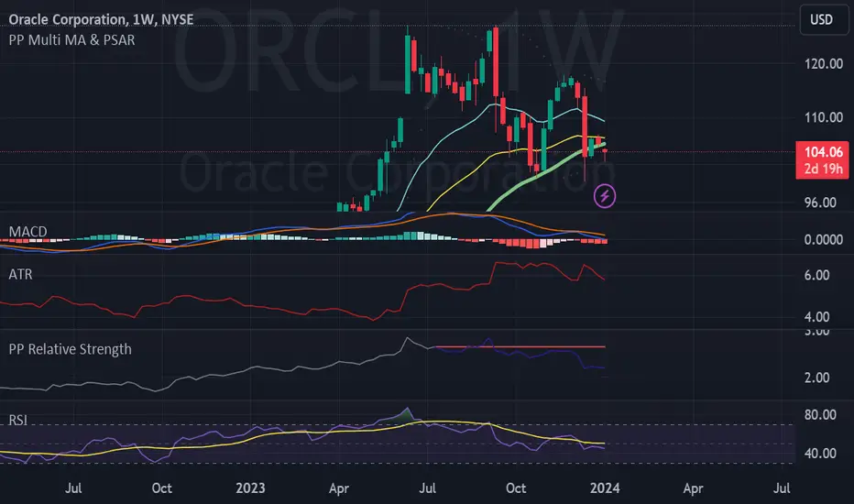This screenshot has width=854, height=504.
Task: Click the 96.00 price axis value
Action: pos(820,203)
